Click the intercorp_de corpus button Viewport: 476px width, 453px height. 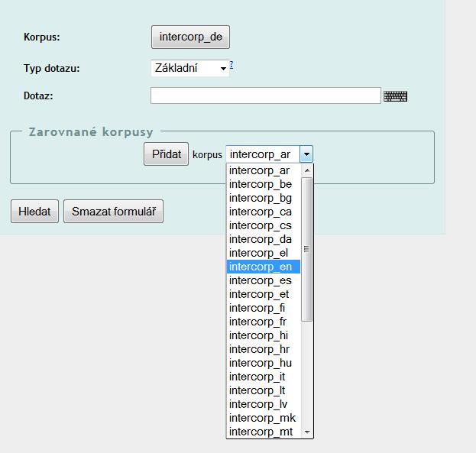click(191, 37)
